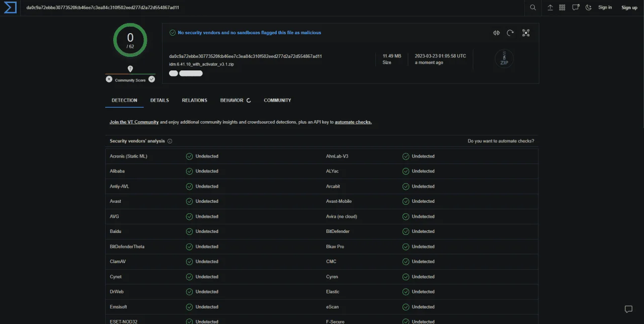Click the Baidu vendor name

pyautogui.click(x=116, y=231)
